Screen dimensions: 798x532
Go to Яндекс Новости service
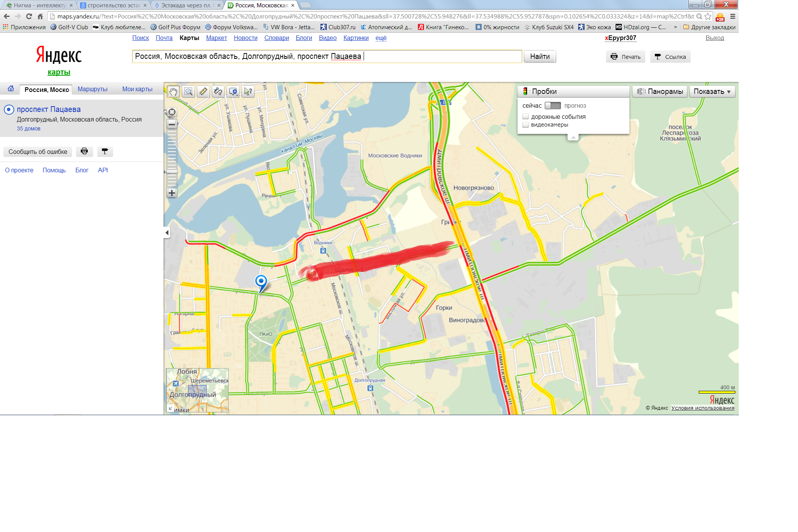pyautogui.click(x=245, y=38)
